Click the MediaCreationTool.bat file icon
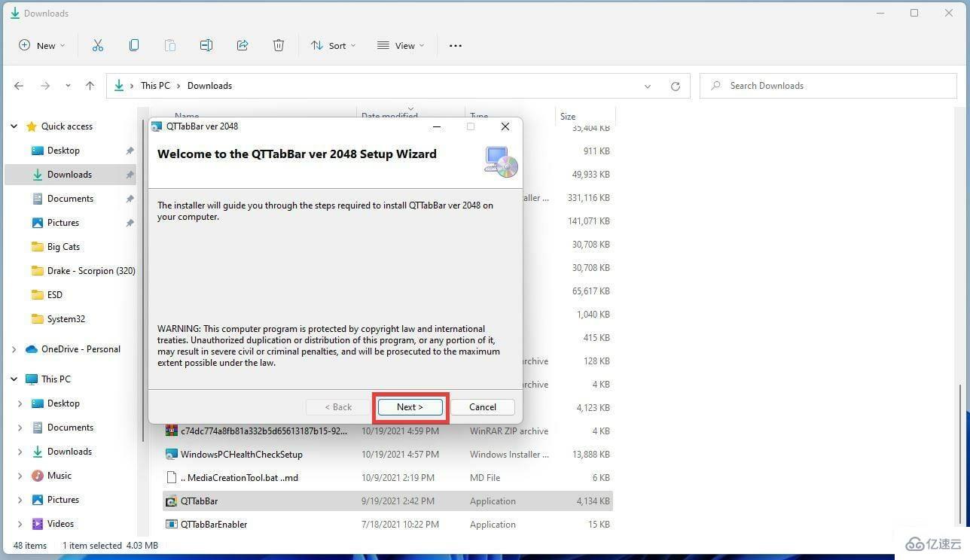Screen dimensions: 970x560 tap(172, 478)
